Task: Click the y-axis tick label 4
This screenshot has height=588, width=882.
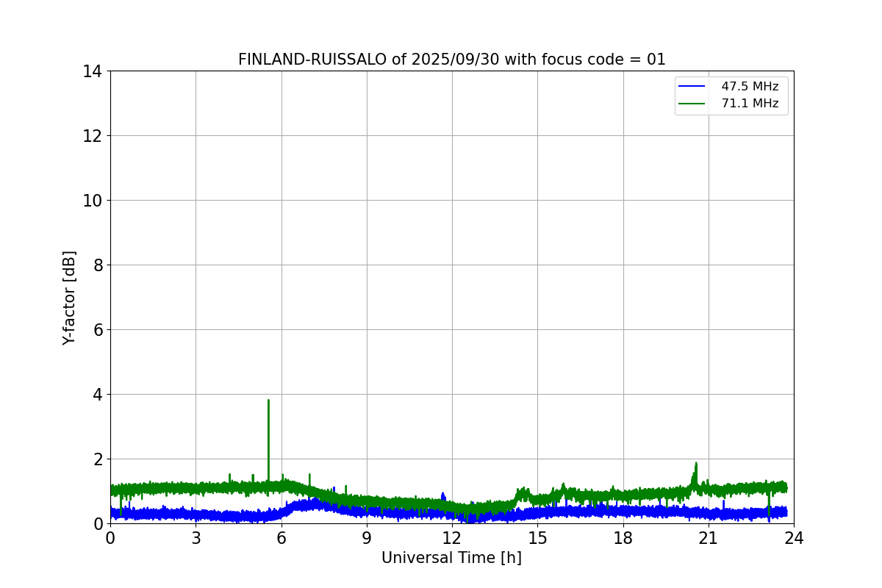Action: (98, 395)
